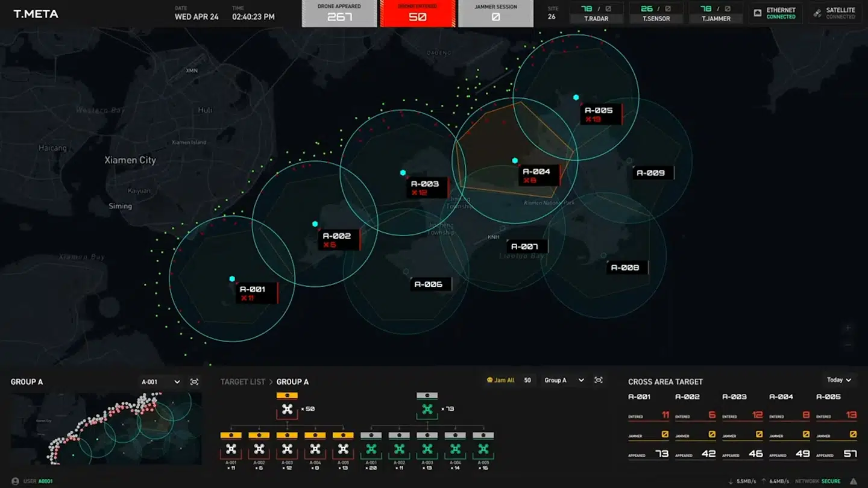Toggle yellow jammer switch above the x50 drone
Image resolution: width=868 pixels, height=488 pixels.
pyautogui.click(x=287, y=396)
